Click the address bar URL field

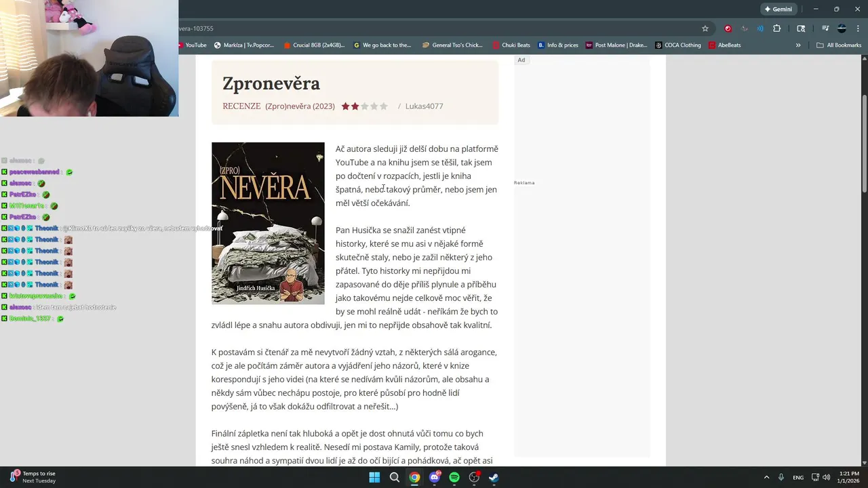pyautogui.click(x=434, y=28)
